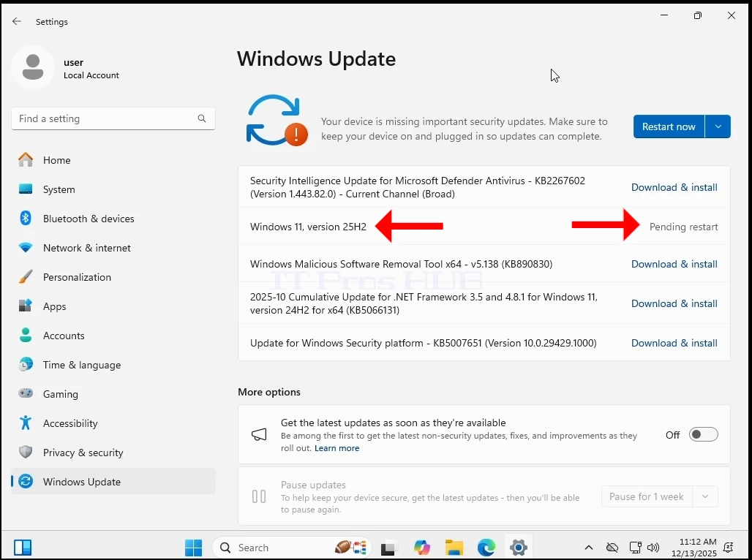Click the Windows Update sync icon in sidebar
Screen dimensions: 752x560
(26, 482)
